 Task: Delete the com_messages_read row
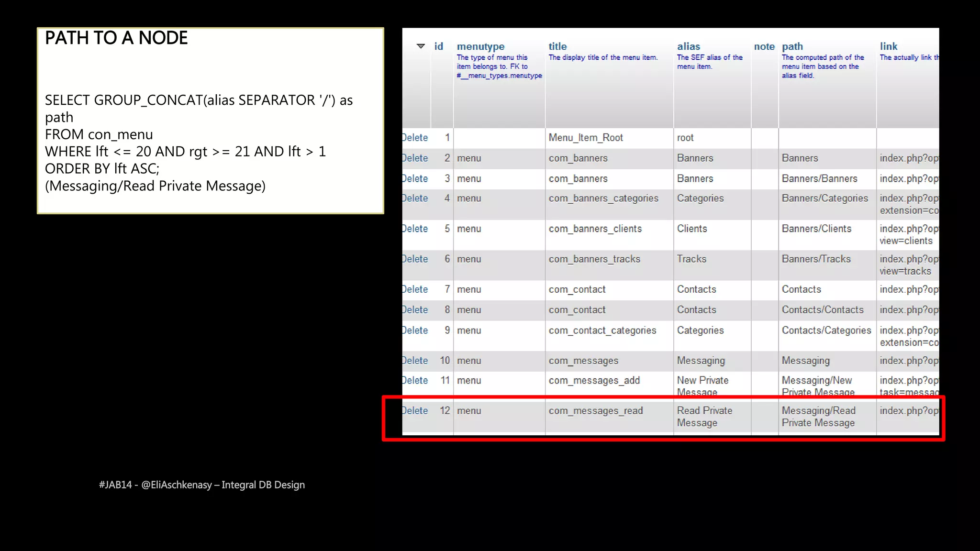tap(415, 411)
